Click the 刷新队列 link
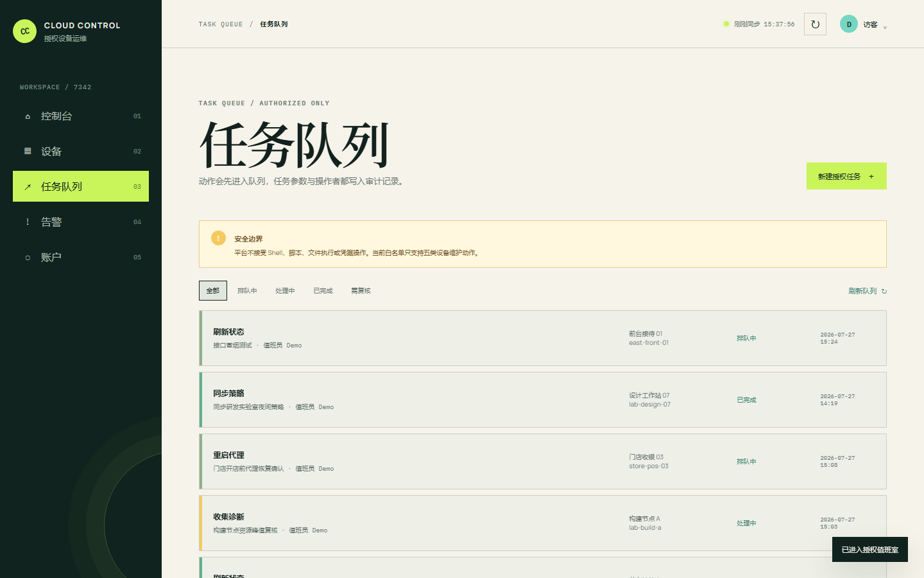The image size is (924, 578). (x=868, y=291)
